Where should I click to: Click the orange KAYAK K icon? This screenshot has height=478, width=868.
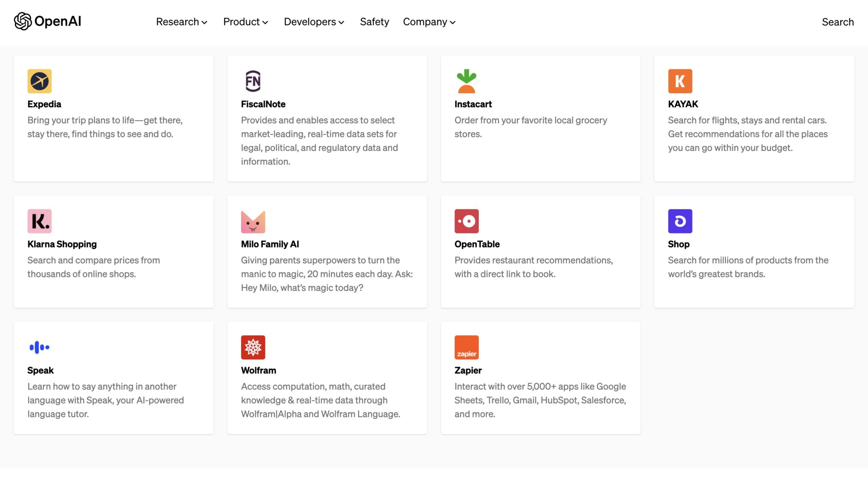point(680,81)
